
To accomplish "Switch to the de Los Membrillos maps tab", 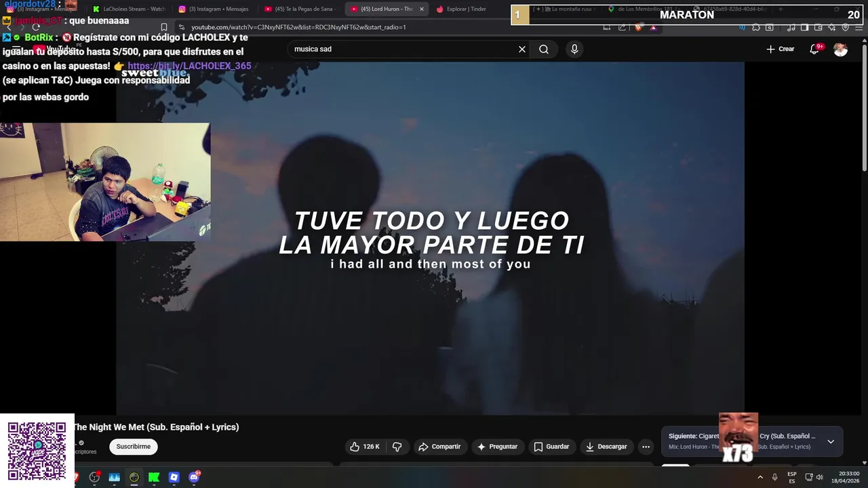I will pyautogui.click(x=644, y=9).
